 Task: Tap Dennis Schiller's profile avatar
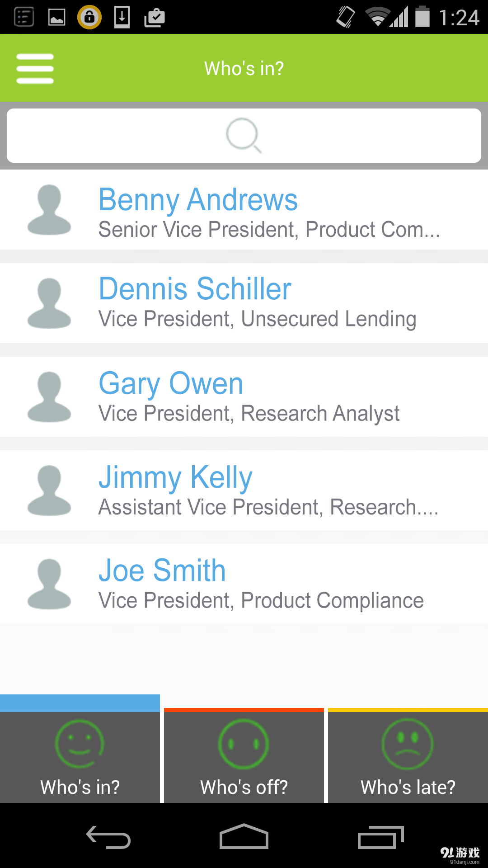click(x=49, y=303)
